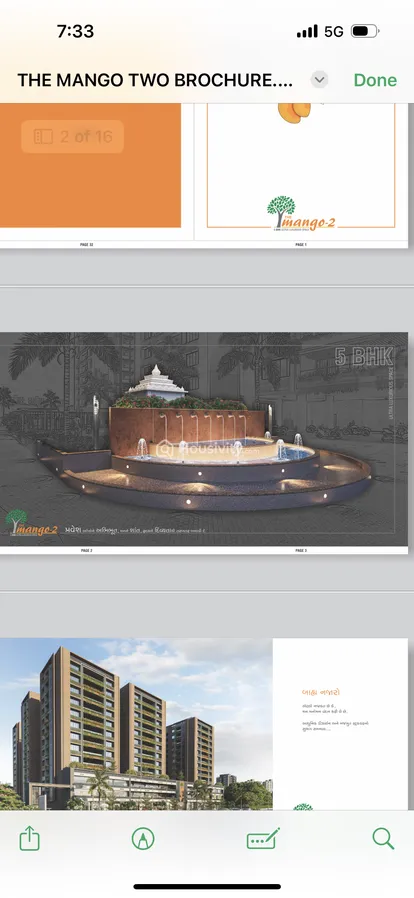Viewport: 414px width, 898px height.
Task: Open the form fill text field tool
Action: (x=263, y=839)
